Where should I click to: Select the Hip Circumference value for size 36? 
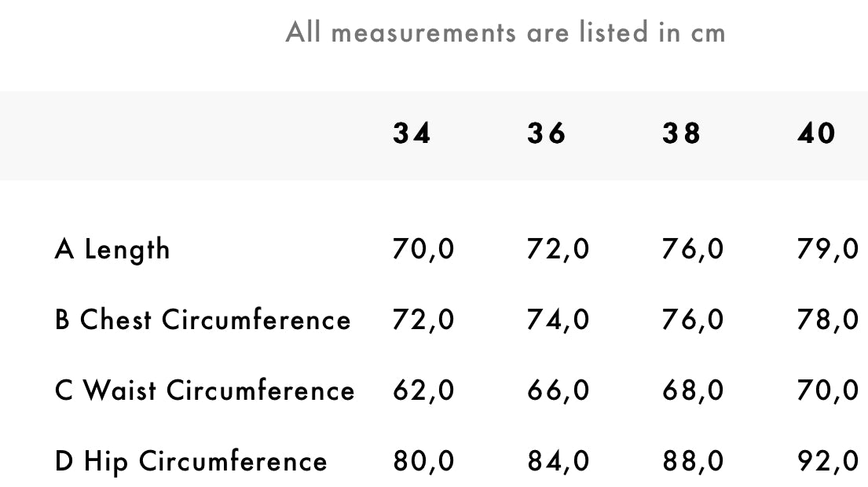(x=558, y=461)
